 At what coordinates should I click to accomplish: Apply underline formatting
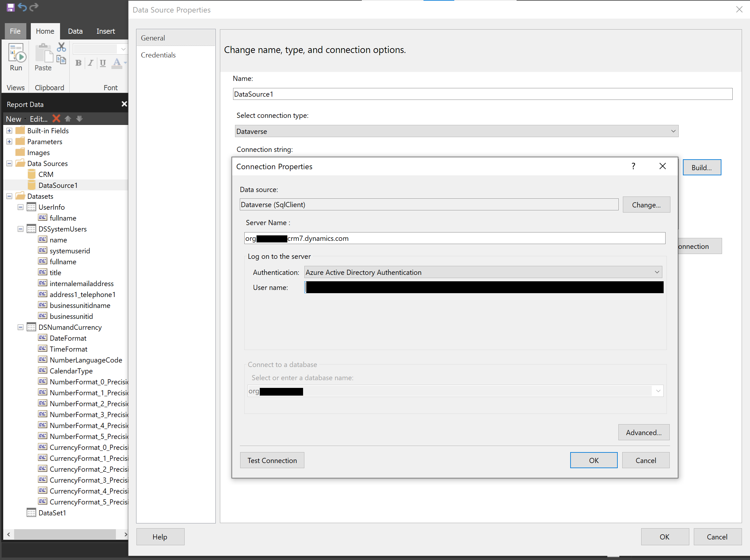coord(102,63)
